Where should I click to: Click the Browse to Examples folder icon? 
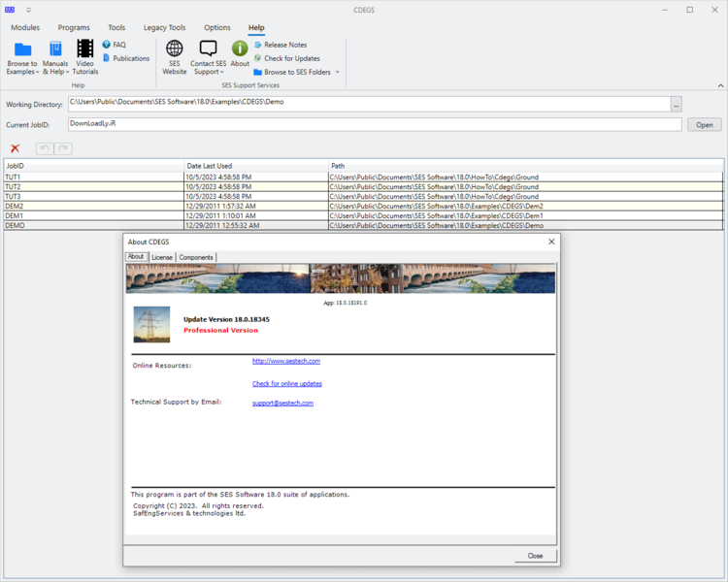click(22, 49)
